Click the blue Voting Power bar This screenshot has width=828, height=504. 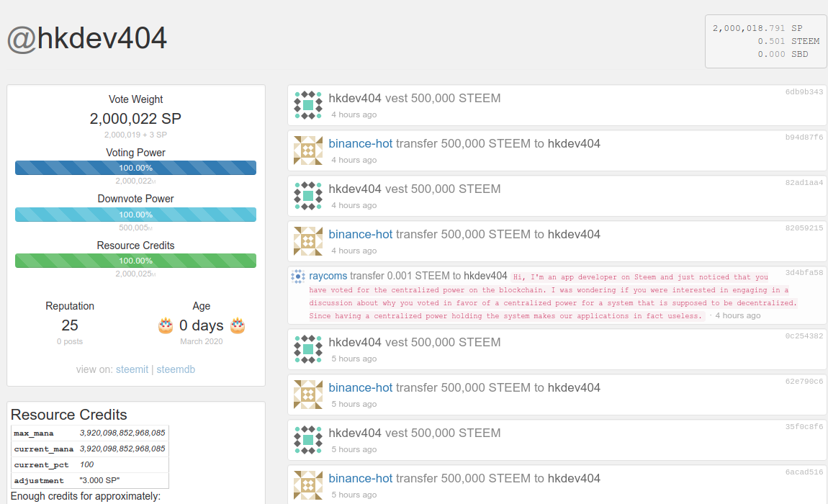(x=135, y=168)
